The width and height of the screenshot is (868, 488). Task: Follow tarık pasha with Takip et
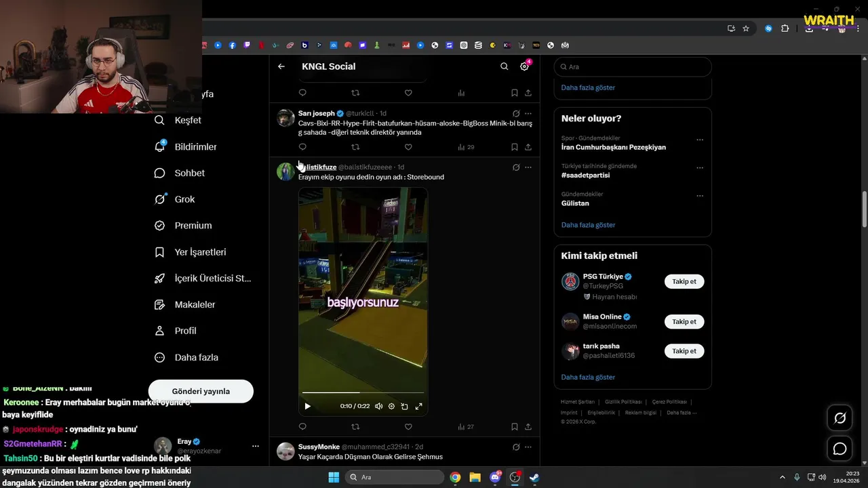coord(684,351)
